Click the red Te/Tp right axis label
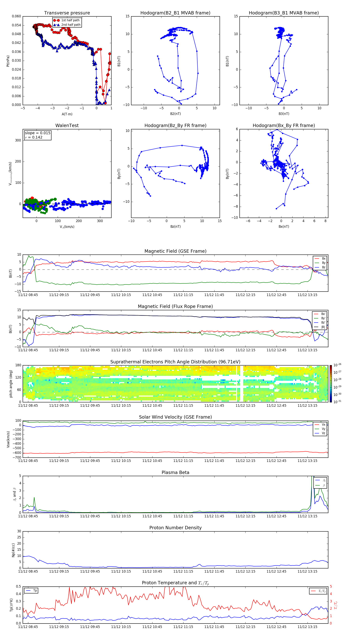This screenshot has height=644, width=351. tap(336, 605)
